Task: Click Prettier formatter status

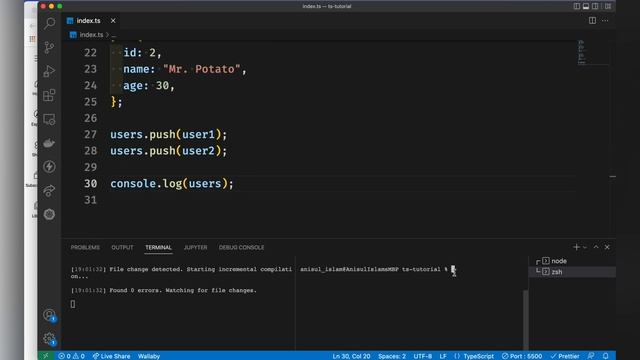Action: pos(565,356)
